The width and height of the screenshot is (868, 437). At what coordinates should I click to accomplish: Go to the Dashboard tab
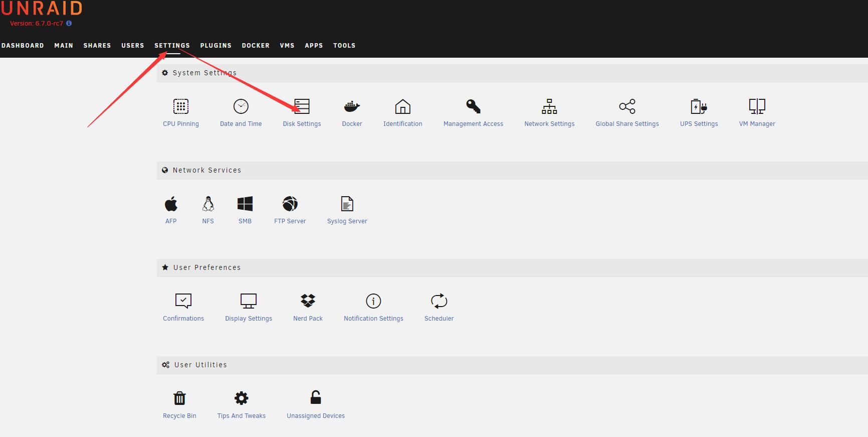[23, 45]
